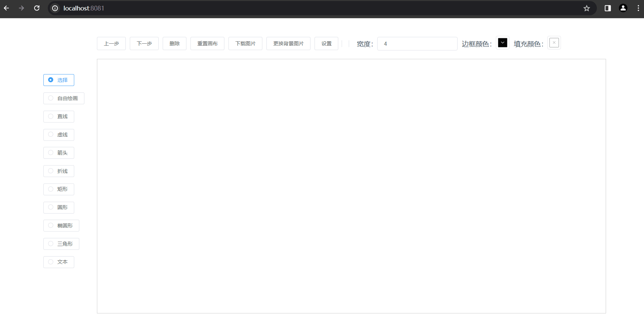Choose the 三角形 triangle tool
Image resolution: width=644 pixels, height=329 pixels.
(x=61, y=244)
